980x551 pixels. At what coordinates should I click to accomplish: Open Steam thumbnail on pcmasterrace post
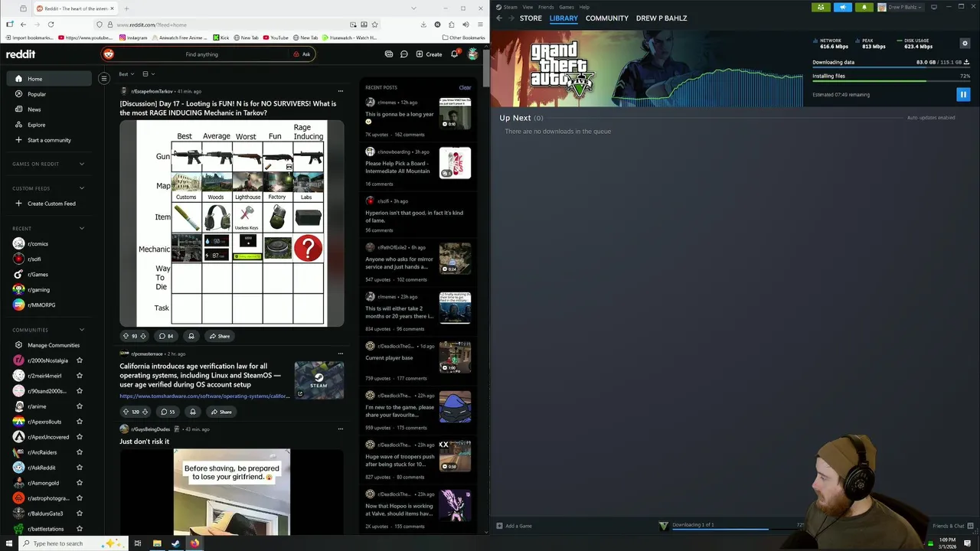(319, 380)
